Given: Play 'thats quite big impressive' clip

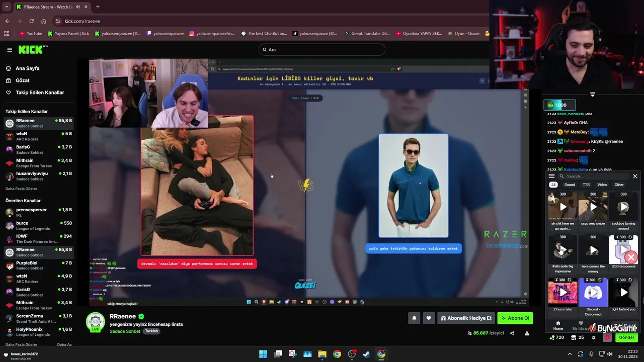Looking at the screenshot, I should tap(563, 250).
